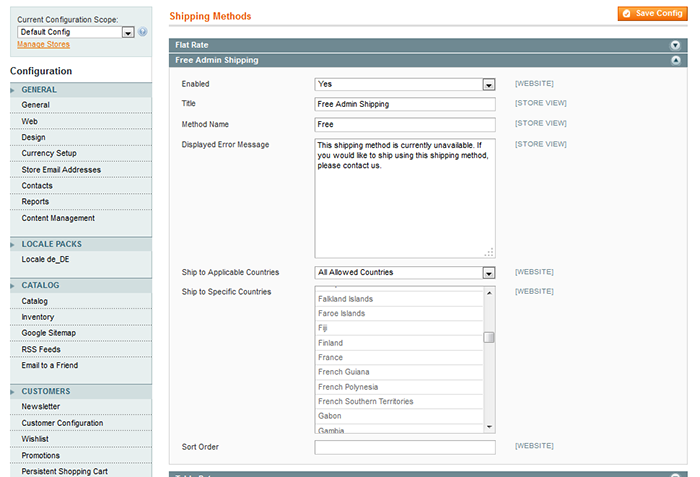Click the Free Admin Shipping section header
The width and height of the screenshot is (700, 477).
coord(428,60)
